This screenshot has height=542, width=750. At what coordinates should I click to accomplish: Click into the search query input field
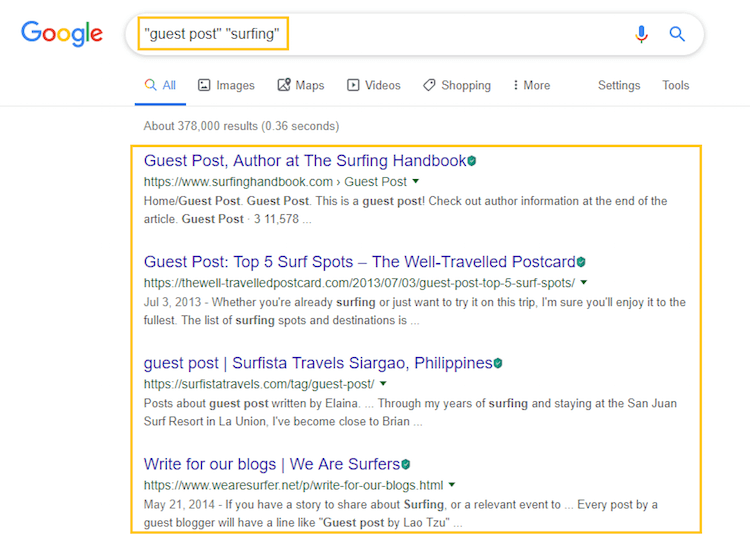[378, 34]
